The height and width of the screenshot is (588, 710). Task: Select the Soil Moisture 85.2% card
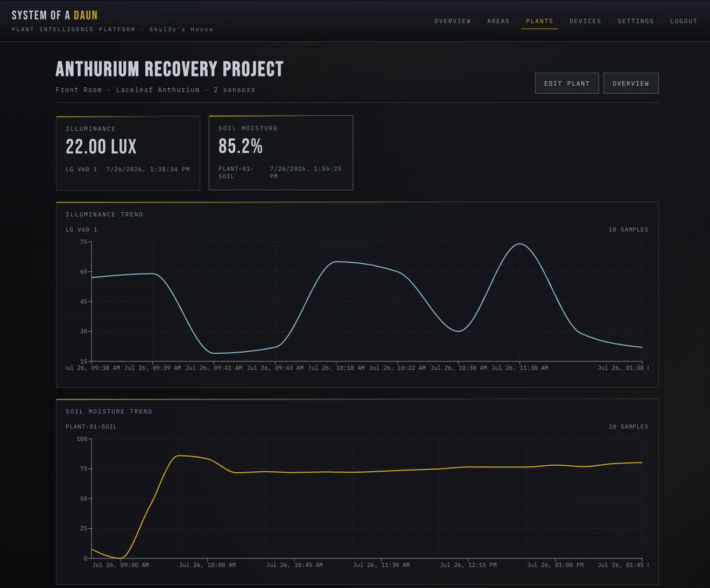click(281, 152)
